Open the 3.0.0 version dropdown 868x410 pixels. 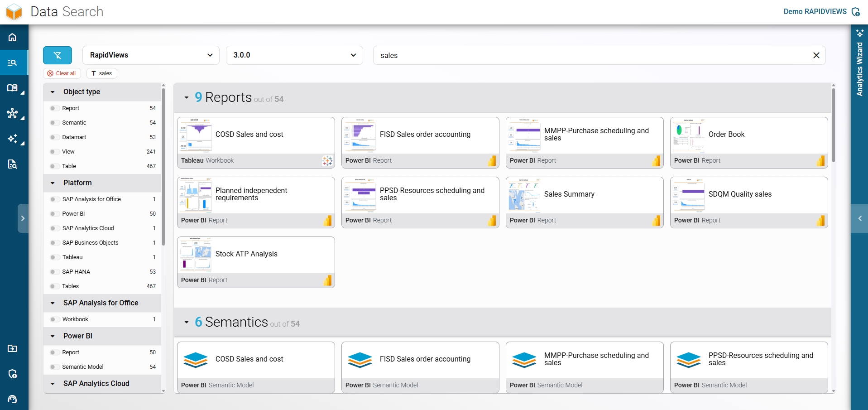point(294,55)
